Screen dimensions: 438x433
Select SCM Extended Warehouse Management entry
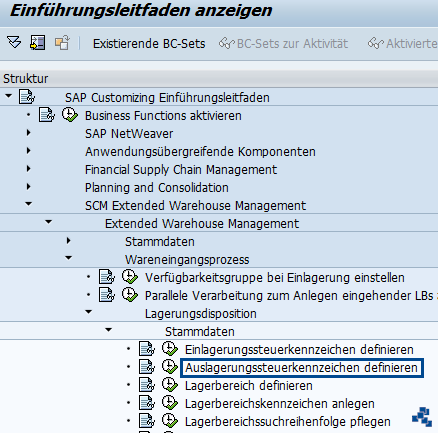(x=195, y=206)
